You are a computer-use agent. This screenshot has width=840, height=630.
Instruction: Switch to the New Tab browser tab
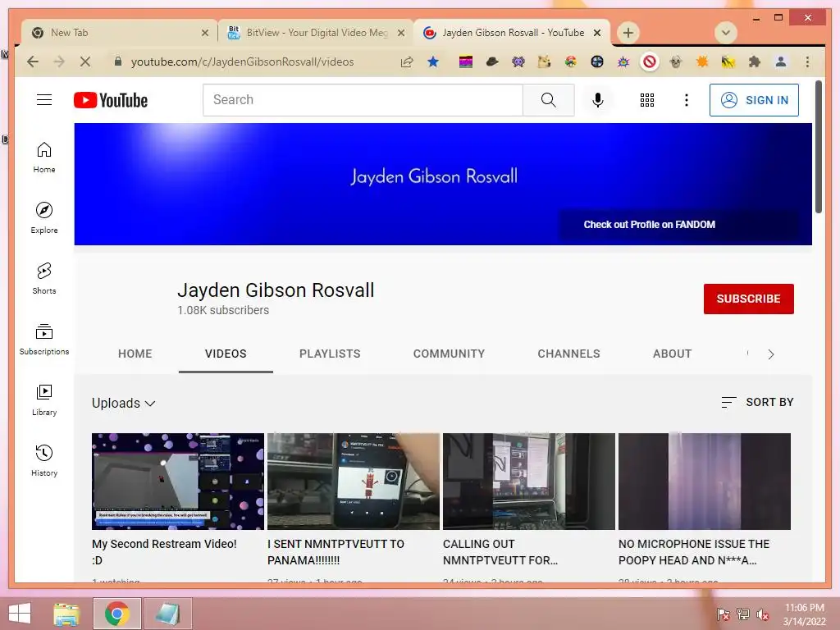click(120, 33)
